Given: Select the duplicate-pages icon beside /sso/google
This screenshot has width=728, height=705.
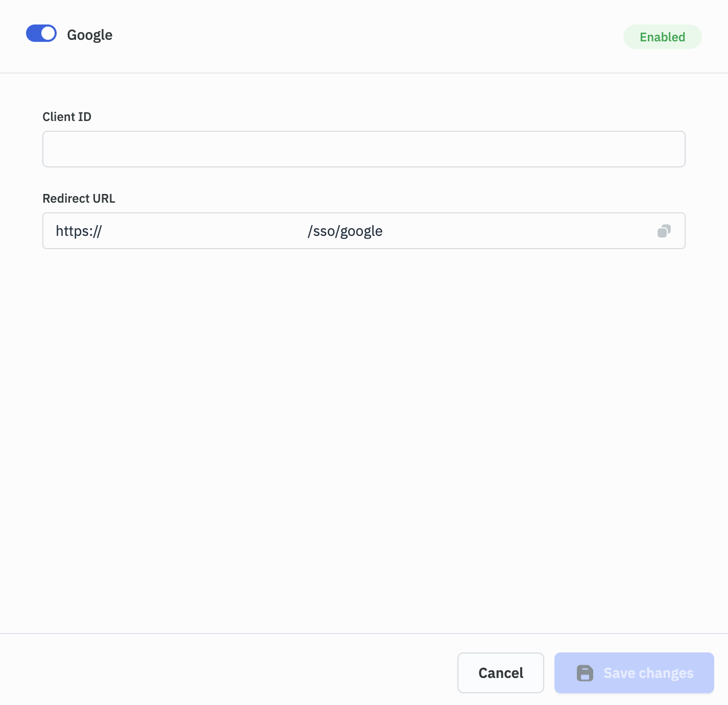Looking at the screenshot, I should coord(664,231).
